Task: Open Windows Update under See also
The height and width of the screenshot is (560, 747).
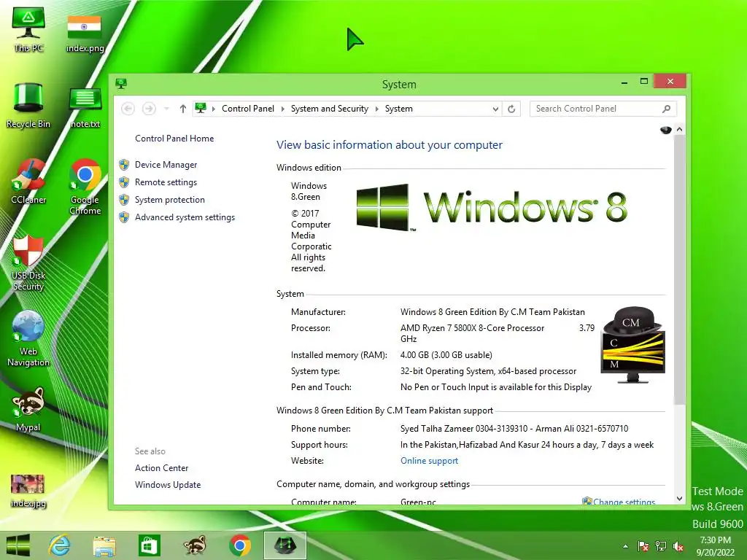Action: coord(168,484)
